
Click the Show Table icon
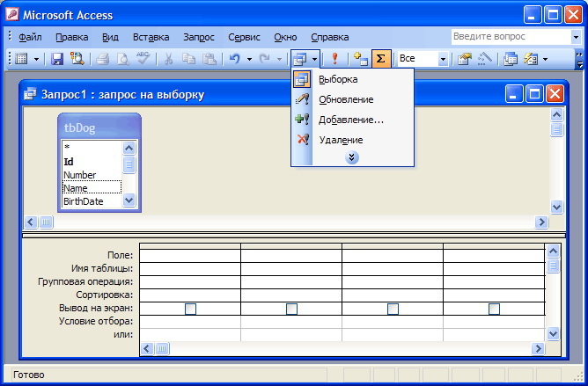click(x=360, y=59)
